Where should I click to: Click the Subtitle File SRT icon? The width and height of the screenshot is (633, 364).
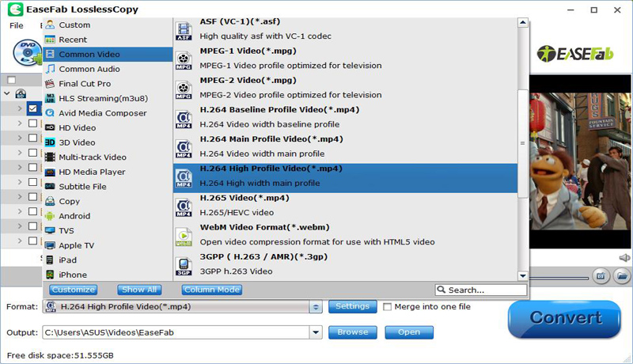click(50, 187)
